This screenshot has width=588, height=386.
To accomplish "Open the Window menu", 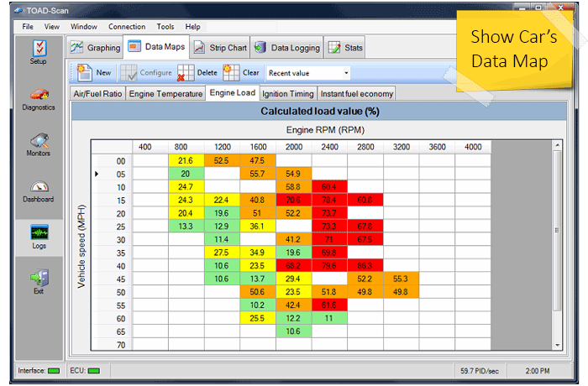I will [84, 27].
